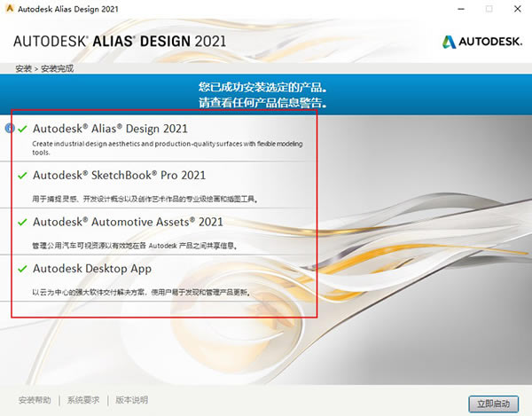Click the Automotive Assets description starting 管理公用汽车
This screenshot has height=416, width=532.
coord(135,246)
